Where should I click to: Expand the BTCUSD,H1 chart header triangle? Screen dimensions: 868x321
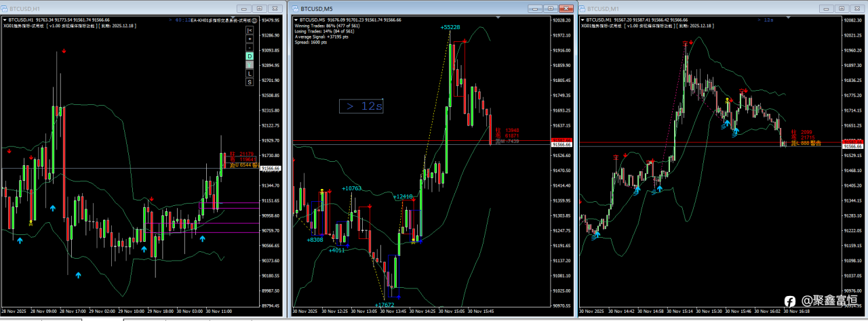(x=3, y=20)
